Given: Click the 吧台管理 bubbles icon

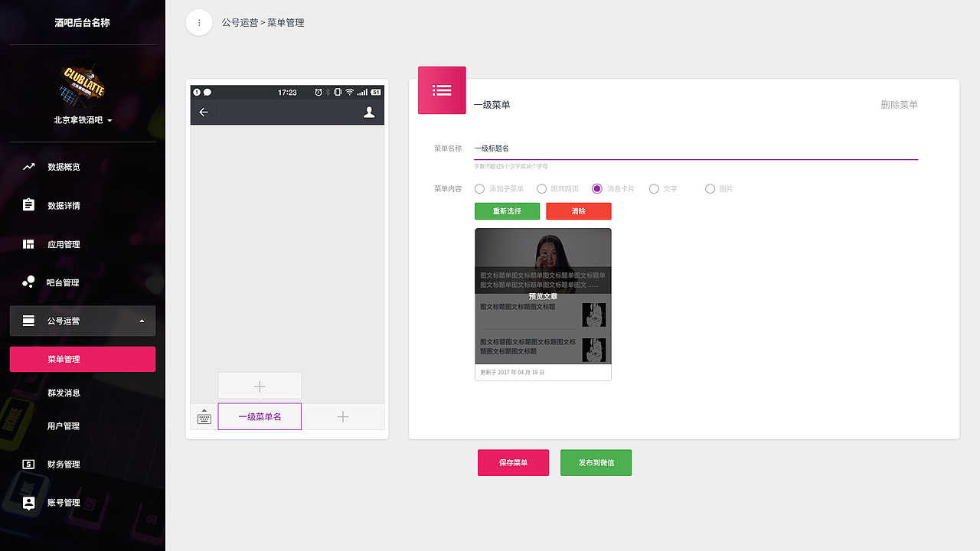Looking at the screenshot, I should [28, 282].
